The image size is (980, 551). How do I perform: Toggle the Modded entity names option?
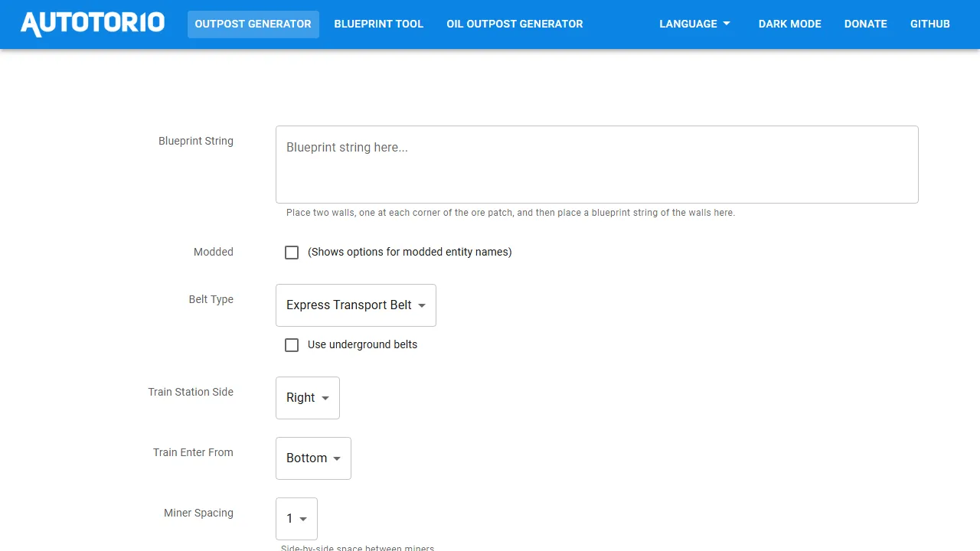pos(292,252)
